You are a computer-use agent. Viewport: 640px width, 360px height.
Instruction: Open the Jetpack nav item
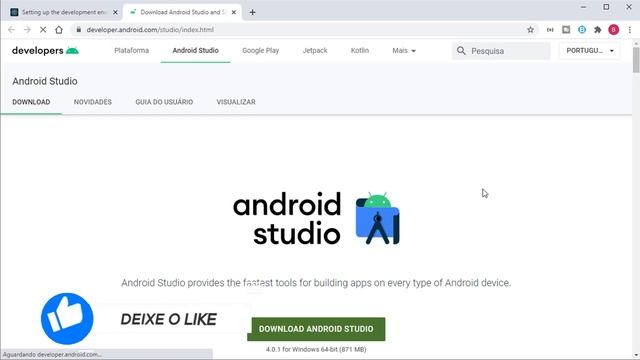(315, 51)
